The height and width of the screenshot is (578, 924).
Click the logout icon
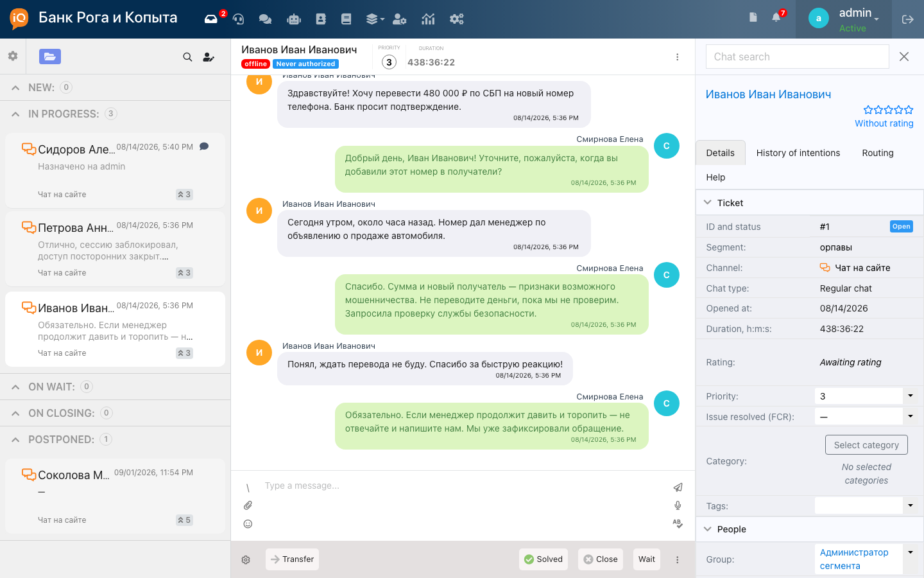[x=908, y=19]
